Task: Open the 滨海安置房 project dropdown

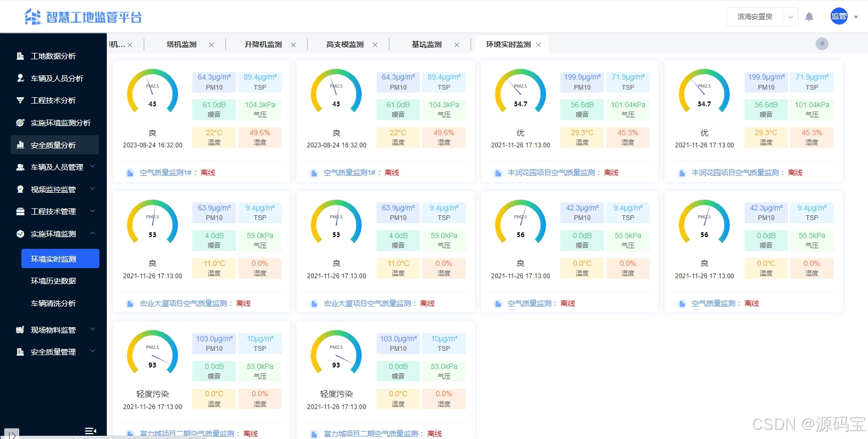Action: (x=762, y=17)
